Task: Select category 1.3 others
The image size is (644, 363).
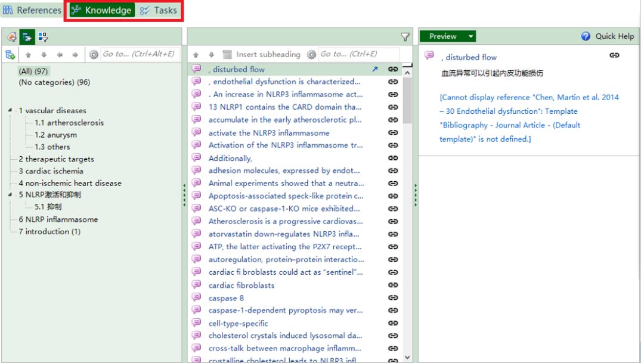Action: [52, 147]
